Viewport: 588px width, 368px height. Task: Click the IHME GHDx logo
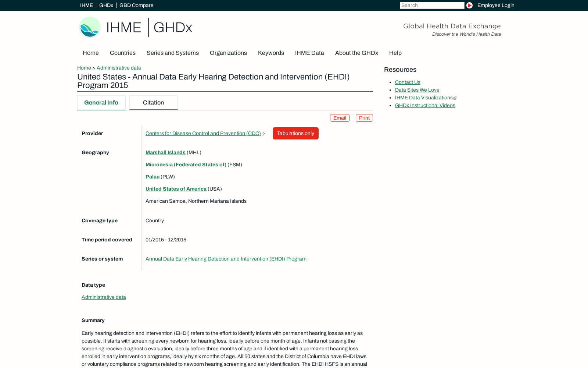(136, 27)
